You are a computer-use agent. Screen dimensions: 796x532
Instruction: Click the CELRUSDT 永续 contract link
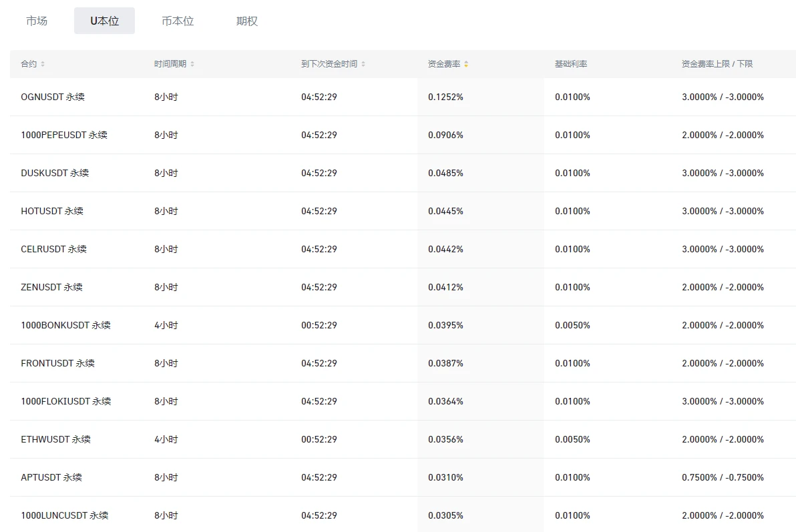tap(53, 249)
